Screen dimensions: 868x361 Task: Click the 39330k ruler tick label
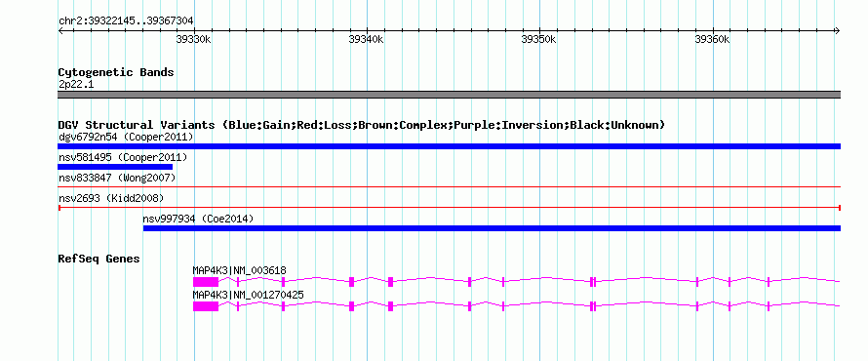point(194,39)
